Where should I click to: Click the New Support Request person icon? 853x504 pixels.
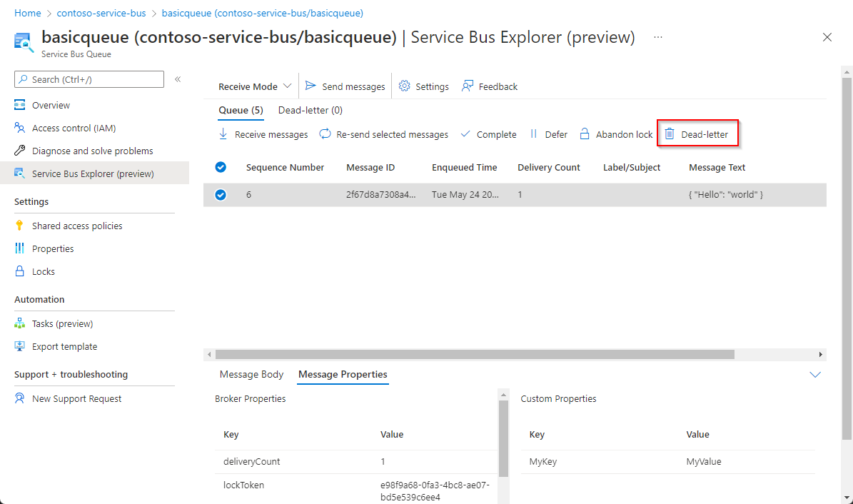(x=19, y=398)
